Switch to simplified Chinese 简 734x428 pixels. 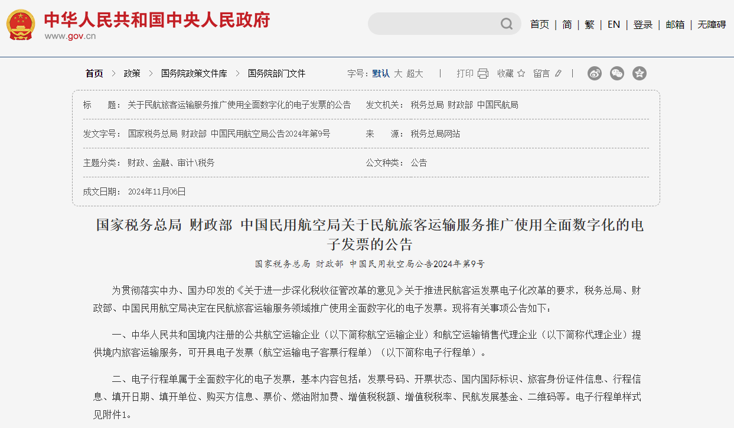567,24
